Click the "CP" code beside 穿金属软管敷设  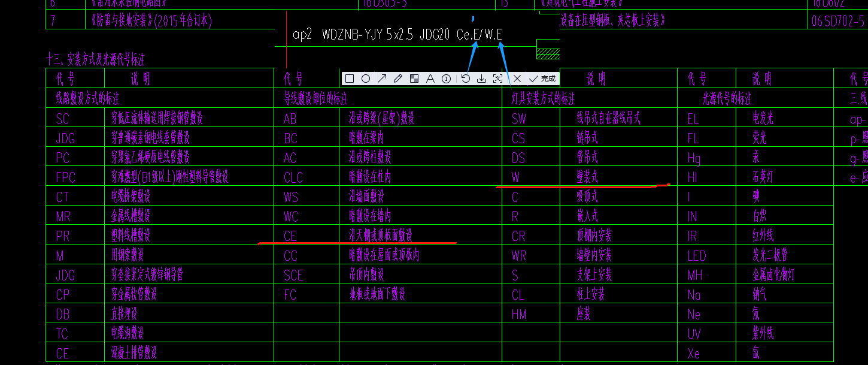point(63,295)
